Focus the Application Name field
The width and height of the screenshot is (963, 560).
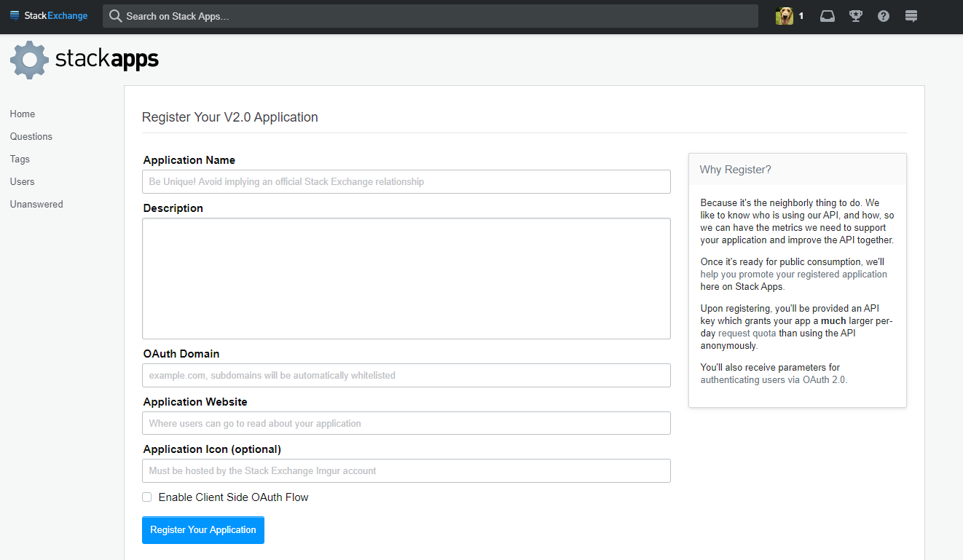pos(406,182)
